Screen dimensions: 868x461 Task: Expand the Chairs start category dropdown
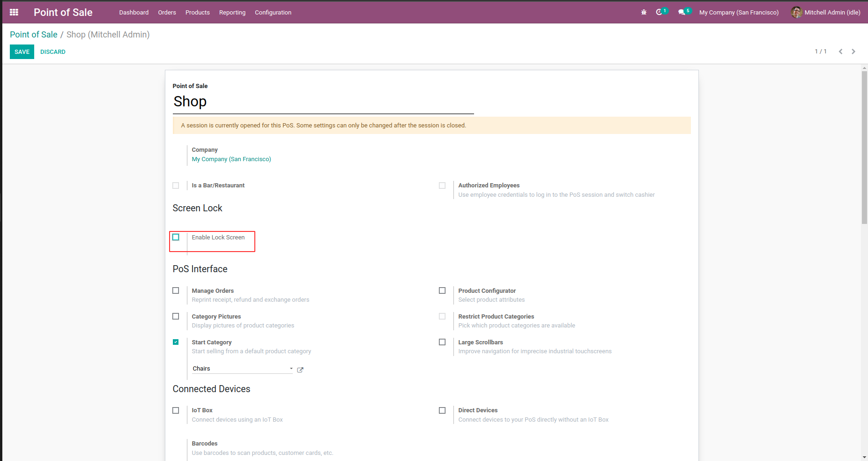point(291,369)
